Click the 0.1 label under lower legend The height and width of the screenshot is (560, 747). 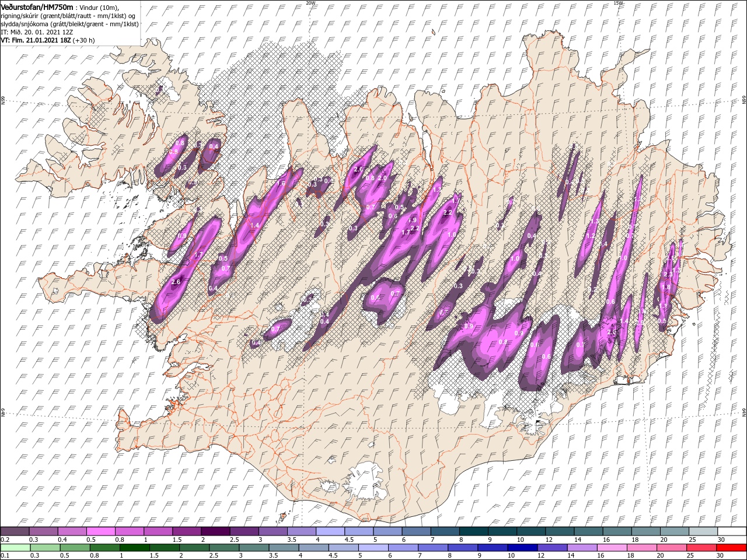[4, 556]
